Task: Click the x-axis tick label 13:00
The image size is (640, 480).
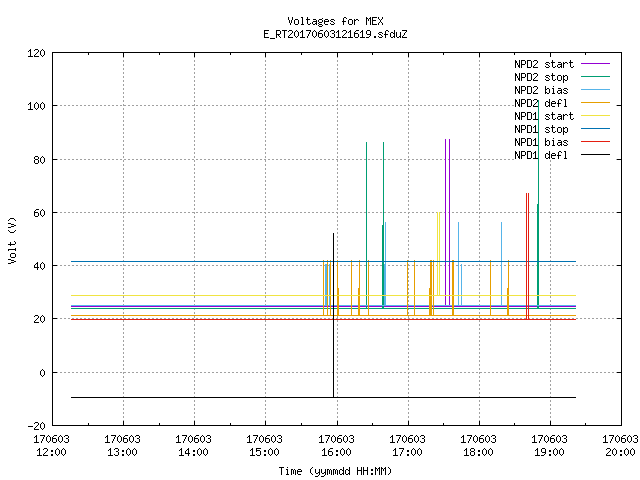Action: [x=122, y=453]
